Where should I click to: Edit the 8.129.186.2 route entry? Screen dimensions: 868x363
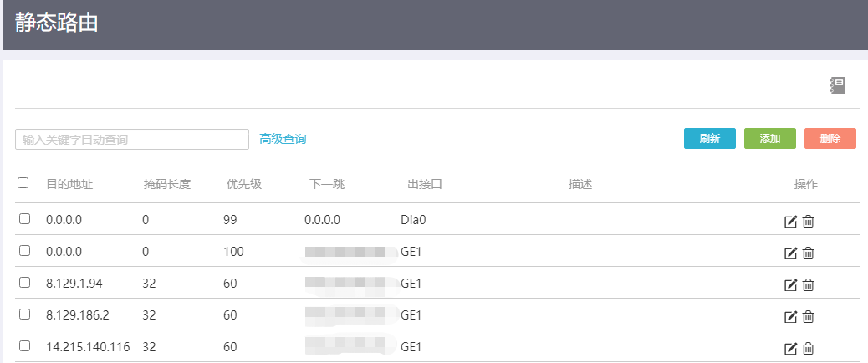(790, 316)
